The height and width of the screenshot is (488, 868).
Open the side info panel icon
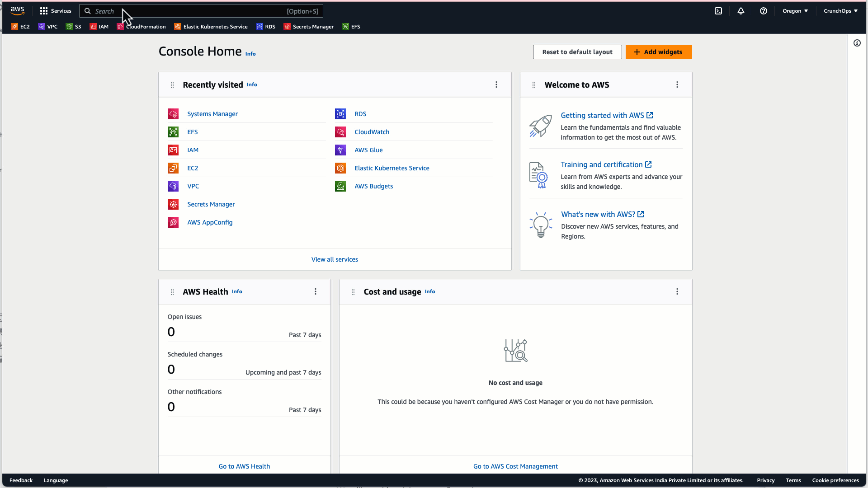click(x=857, y=43)
